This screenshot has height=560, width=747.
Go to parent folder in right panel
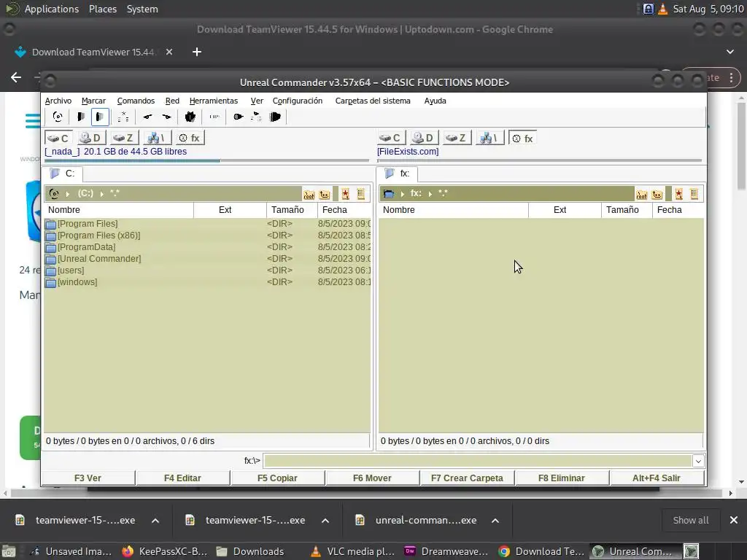[657, 194]
